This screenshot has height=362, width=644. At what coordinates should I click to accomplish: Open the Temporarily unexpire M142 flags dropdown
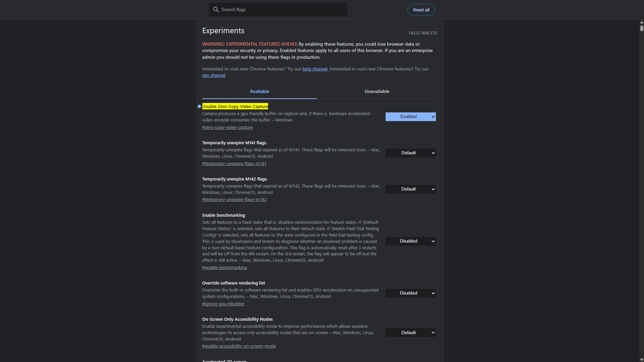pyautogui.click(x=410, y=189)
